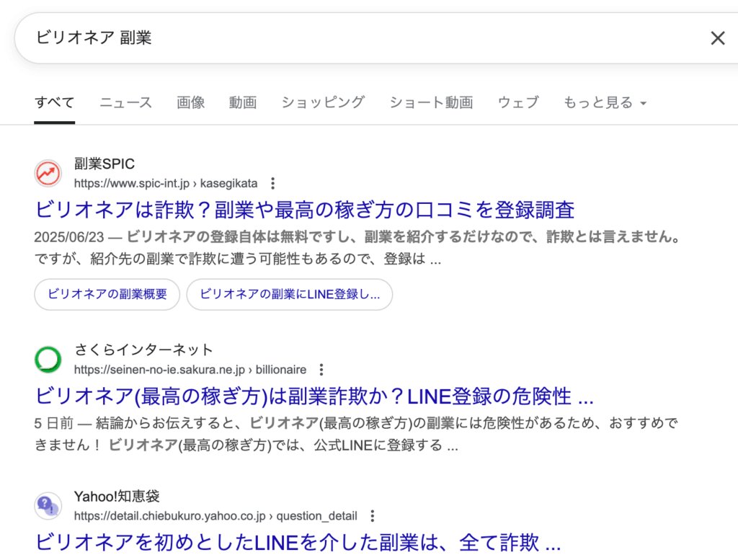Switch to the 動画 tab
The image size is (738, 560).
[x=243, y=102]
